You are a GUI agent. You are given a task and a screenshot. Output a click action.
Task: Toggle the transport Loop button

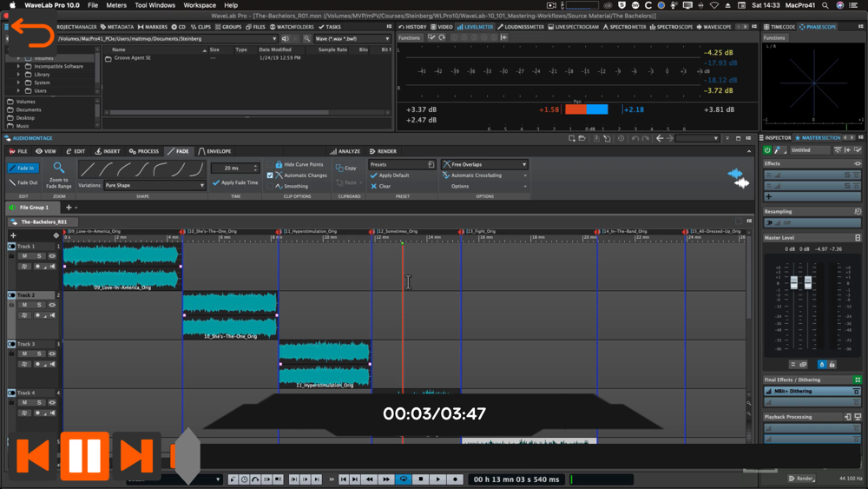pos(404,479)
